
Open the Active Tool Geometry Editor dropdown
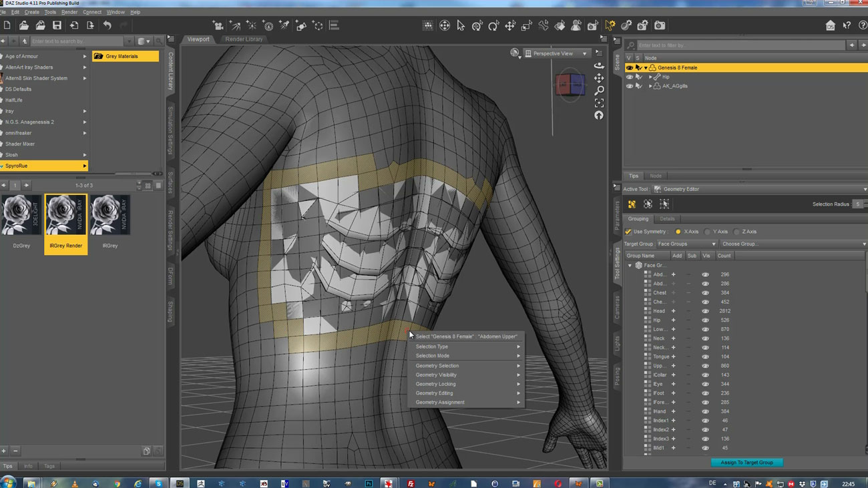coord(760,190)
